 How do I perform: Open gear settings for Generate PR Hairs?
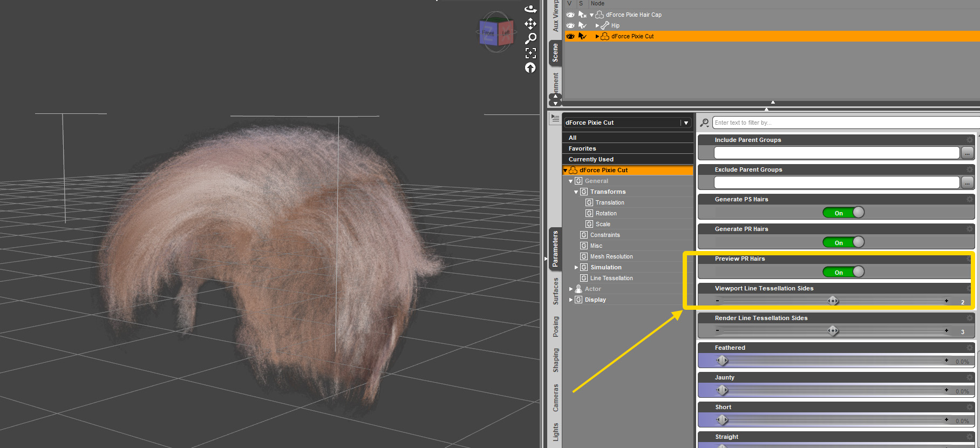click(x=970, y=229)
